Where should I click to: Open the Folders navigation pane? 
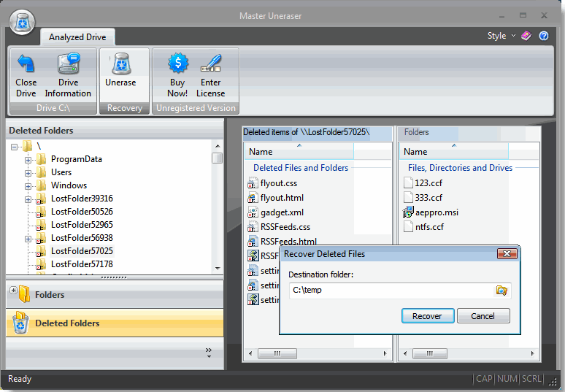115,294
